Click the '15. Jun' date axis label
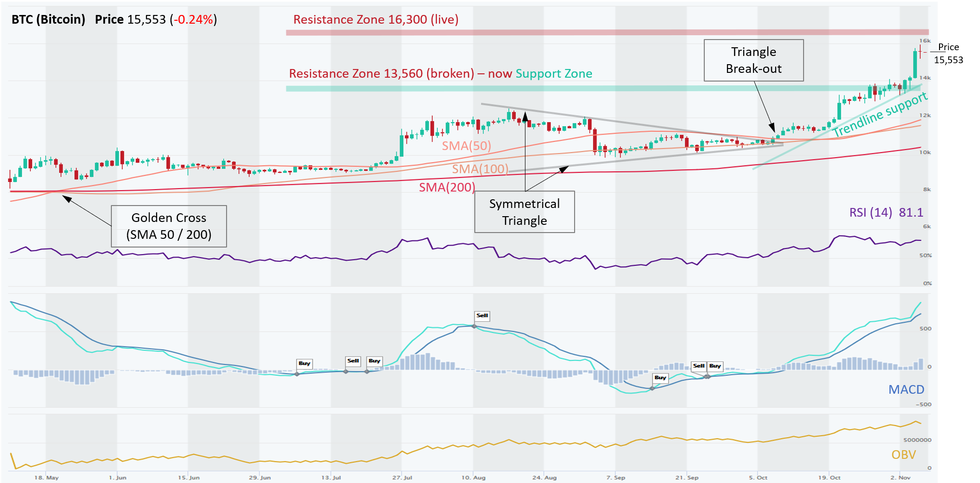This screenshot has width=980, height=483. pyautogui.click(x=188, y=478)
